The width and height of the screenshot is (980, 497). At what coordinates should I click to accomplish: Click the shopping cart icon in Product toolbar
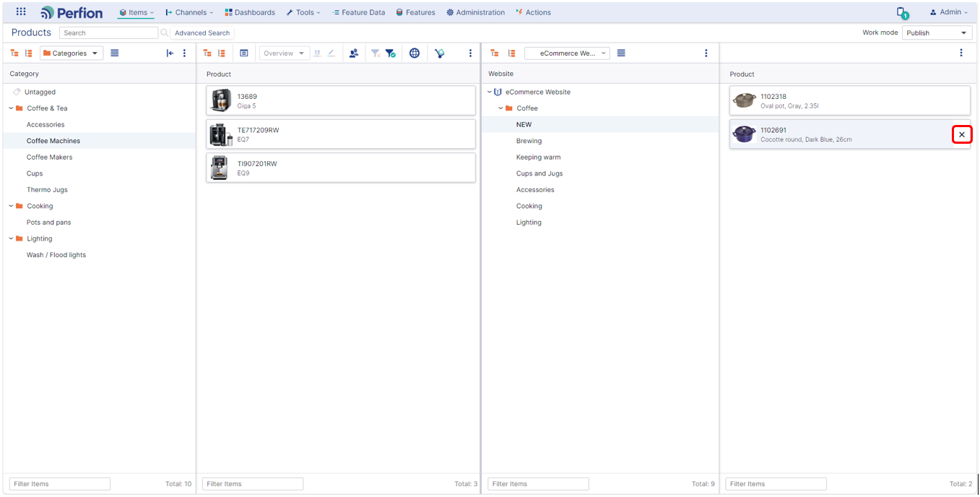pos(439,53)
